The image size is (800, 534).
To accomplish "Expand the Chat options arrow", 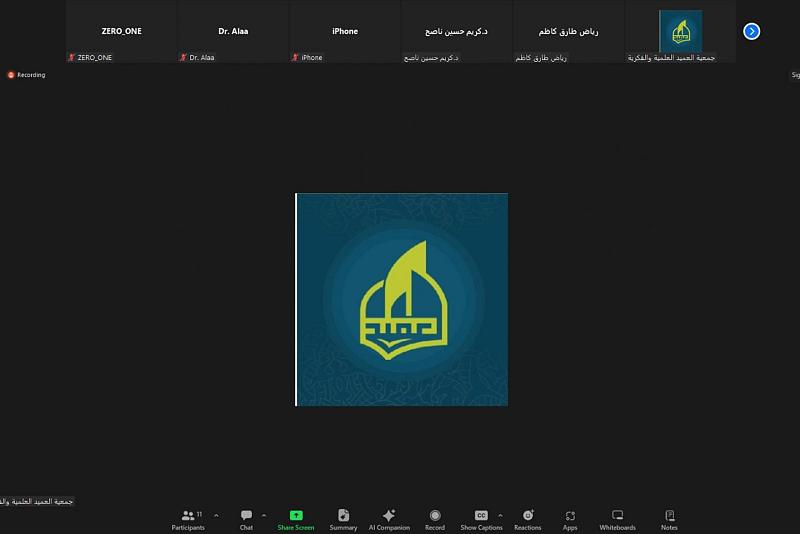I will click(x=264, y=516).
